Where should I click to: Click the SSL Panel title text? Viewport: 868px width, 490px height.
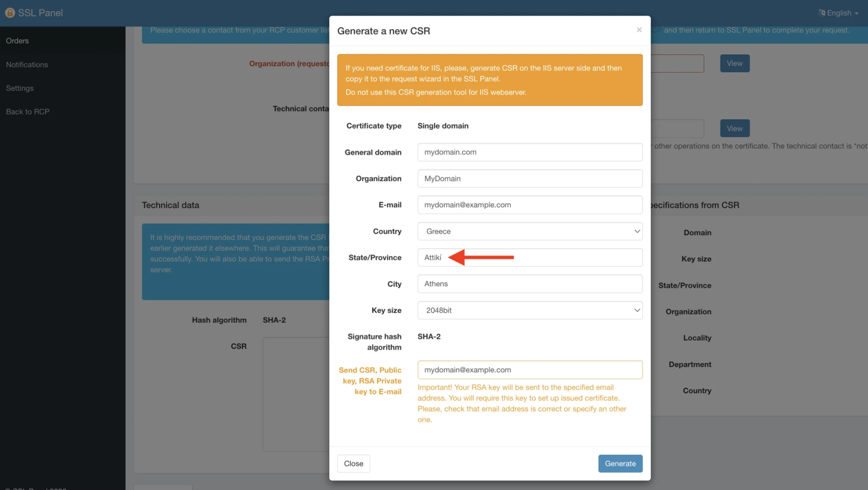40,13
